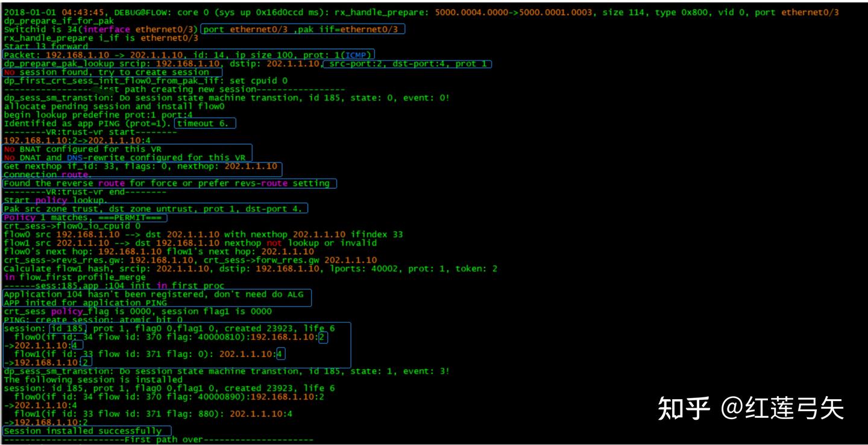The width and height of the screenshot is (868, 445).
Task: Click "No session found, try to create session" box
Action: click(x=112, y=72)
